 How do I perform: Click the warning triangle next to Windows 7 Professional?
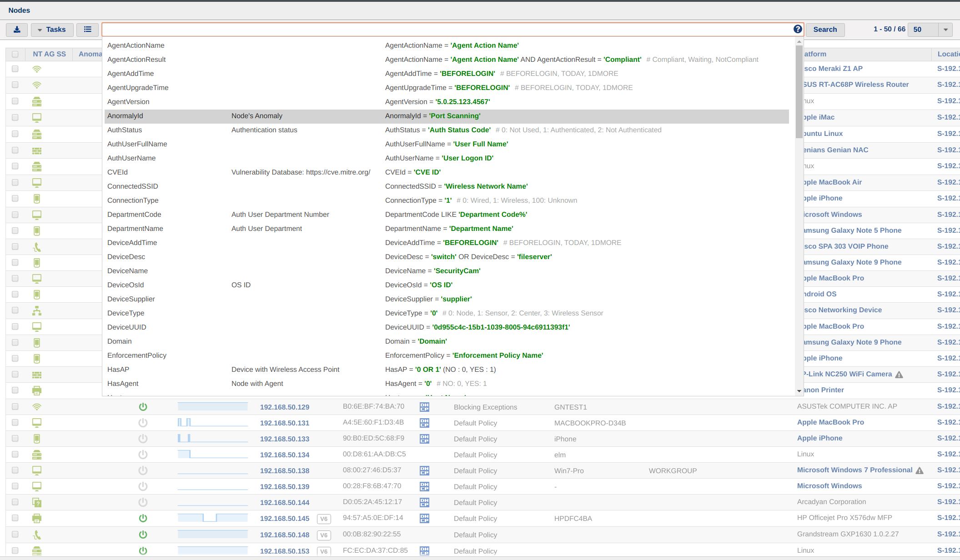(x=920, y=470)
